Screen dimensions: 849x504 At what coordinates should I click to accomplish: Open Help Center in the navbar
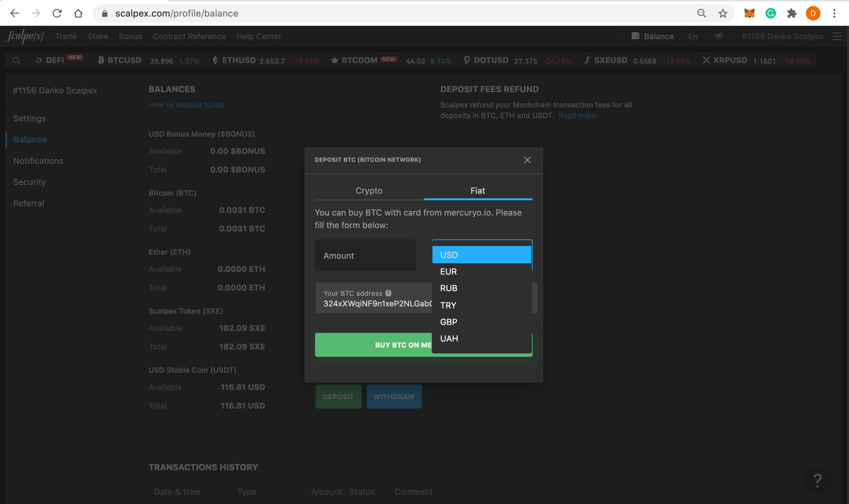coord(259,36)
